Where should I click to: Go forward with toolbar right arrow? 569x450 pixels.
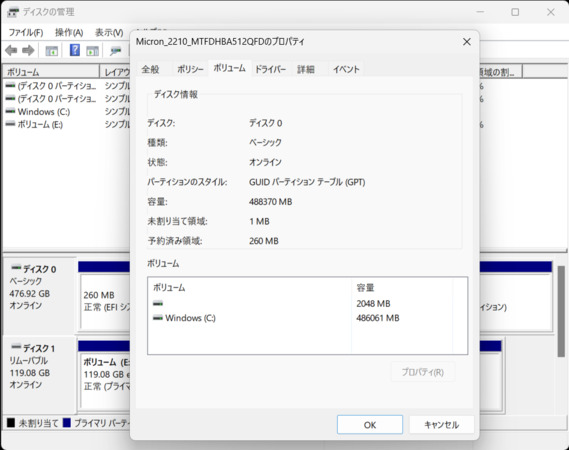[28, 50]
